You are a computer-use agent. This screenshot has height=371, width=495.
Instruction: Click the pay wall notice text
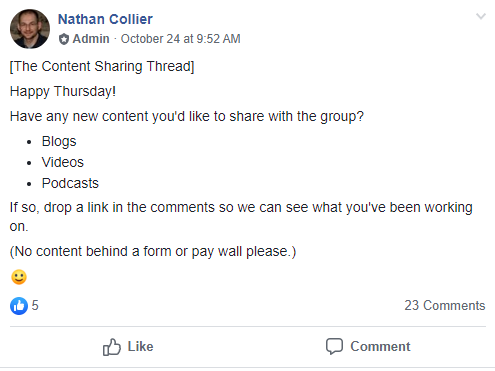pyautogui.click(x=153, y=251)
